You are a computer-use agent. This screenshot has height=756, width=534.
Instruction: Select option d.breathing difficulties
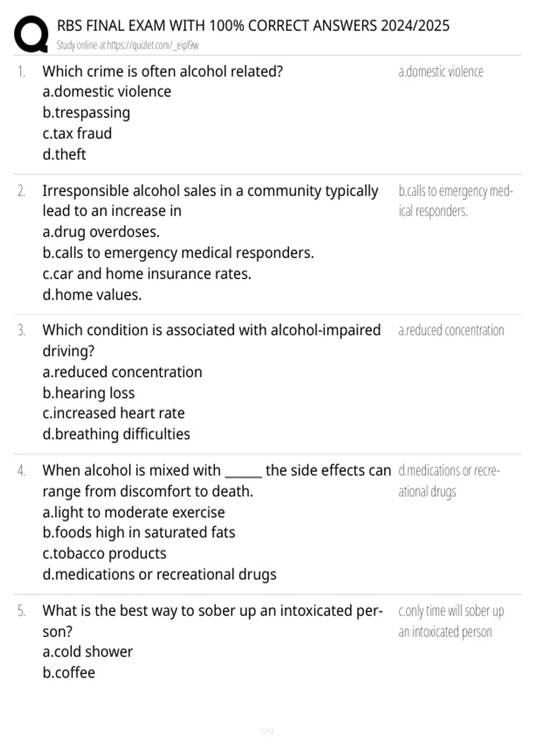click(x=116, y=434)
